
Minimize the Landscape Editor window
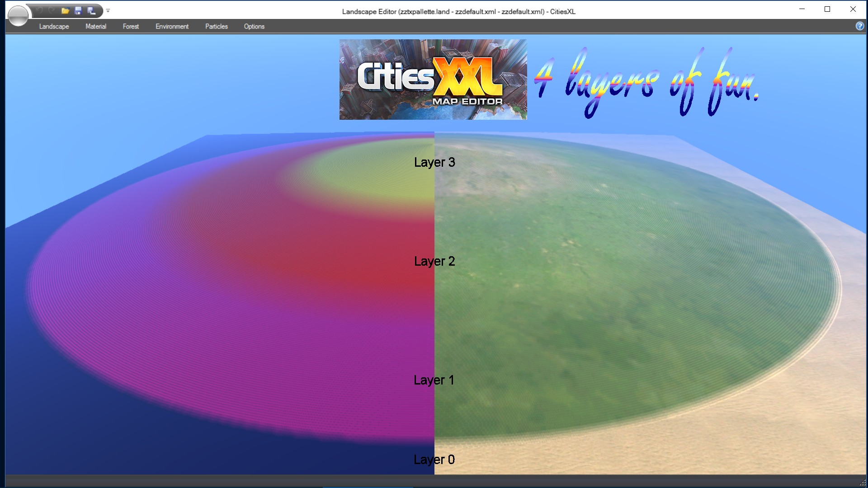[x=802, y=9]
